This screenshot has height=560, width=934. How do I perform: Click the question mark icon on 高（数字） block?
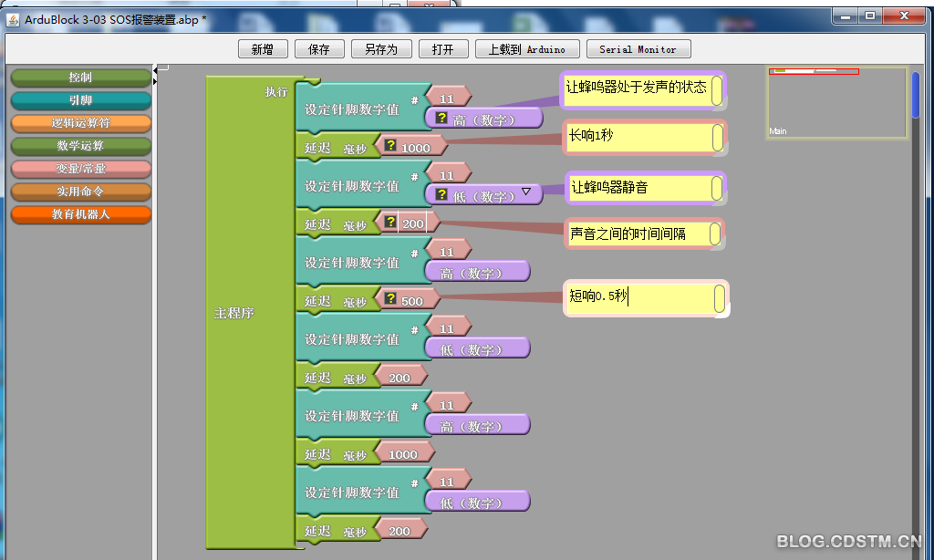click(x=441, y=119)
